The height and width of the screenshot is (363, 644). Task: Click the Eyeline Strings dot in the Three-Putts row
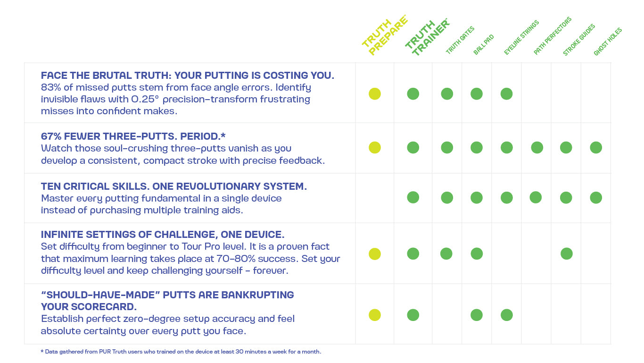(x=506, y=147)
